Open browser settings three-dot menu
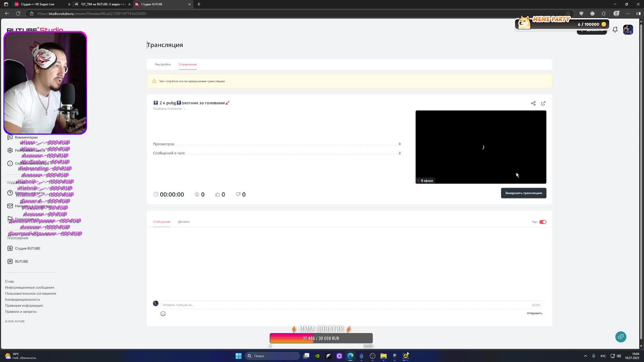Image resolution: width=644 pixels, height=362 pixels. click(628, 13)
